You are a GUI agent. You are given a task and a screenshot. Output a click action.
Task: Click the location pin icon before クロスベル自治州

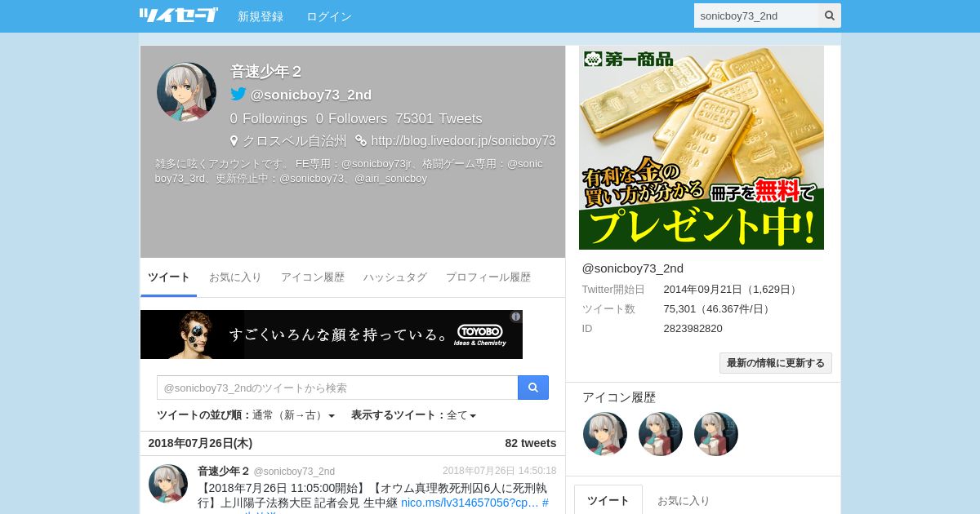pyautogui.click(x=234, y=141)
